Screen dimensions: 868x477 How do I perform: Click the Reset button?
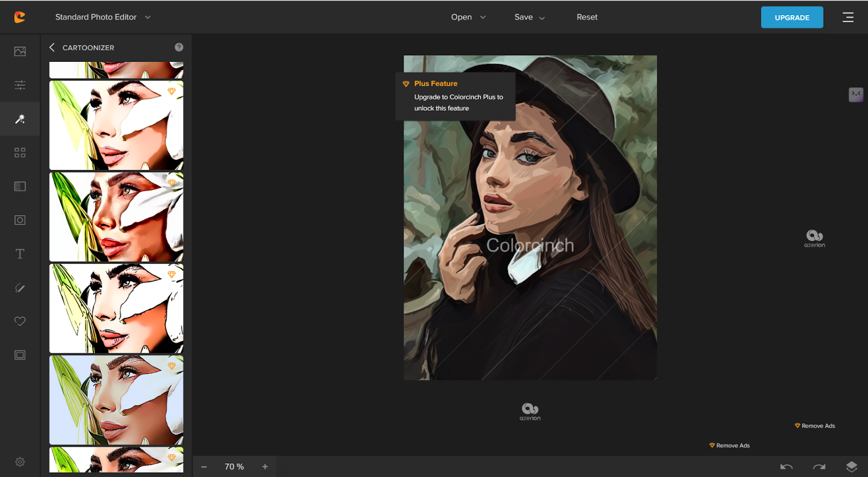click(x=587, y=17)
